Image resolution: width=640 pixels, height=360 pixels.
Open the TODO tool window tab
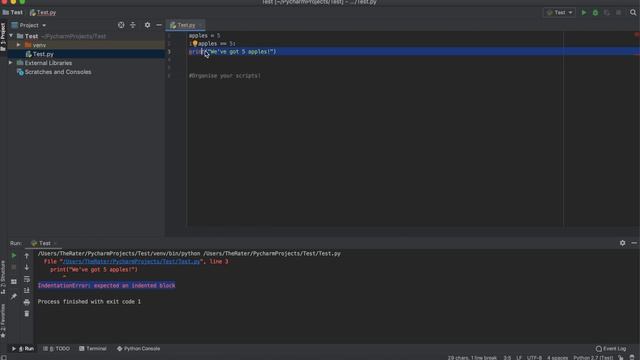(57, 349)
